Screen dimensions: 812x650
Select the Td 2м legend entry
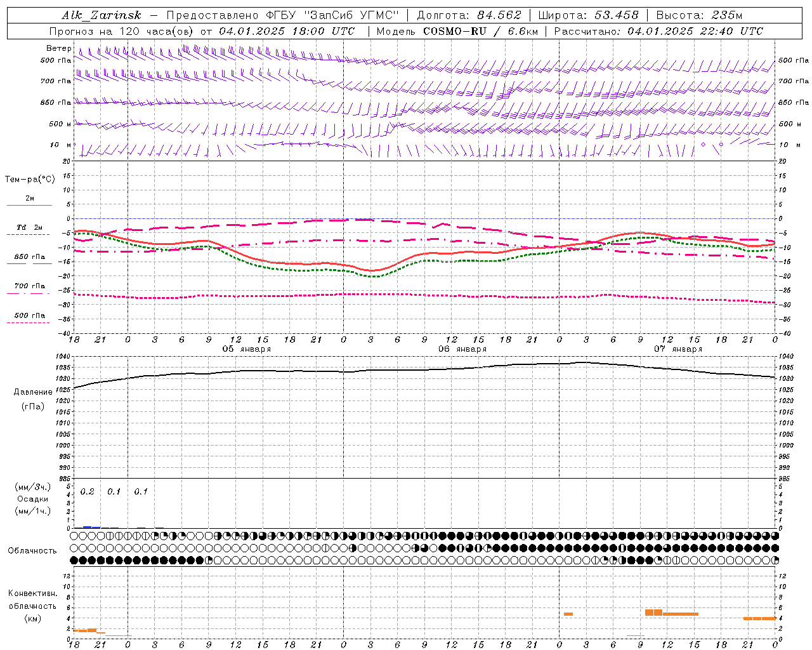coord(29,227)
